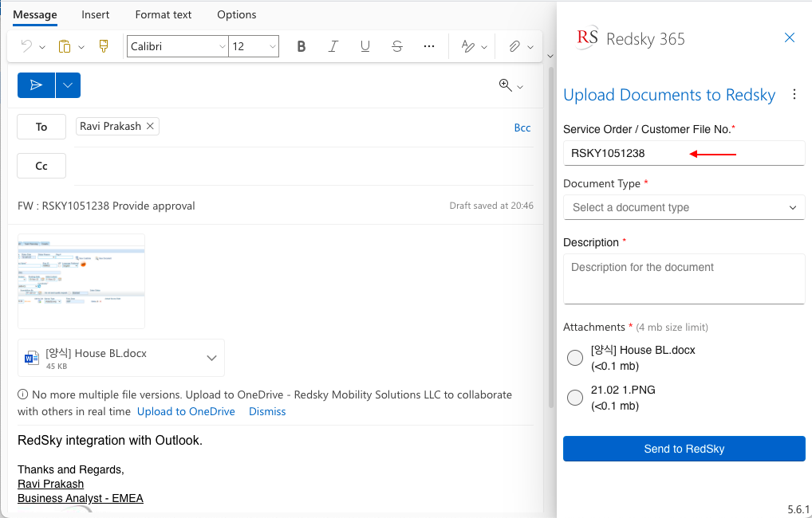The image size is (812, 518).
Task: Click the Paste clipboard icon
Action: click(65, 46)
